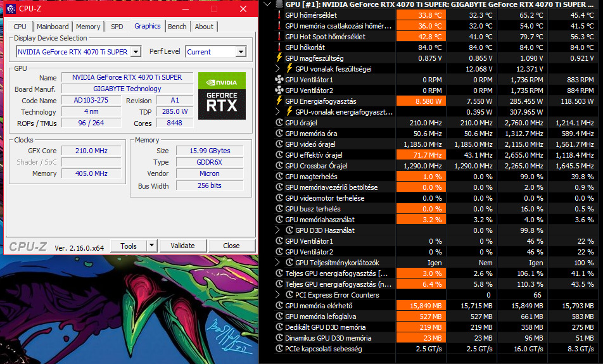Switch to the SPD tab
The image size is (603, 364).
point(117,27)
